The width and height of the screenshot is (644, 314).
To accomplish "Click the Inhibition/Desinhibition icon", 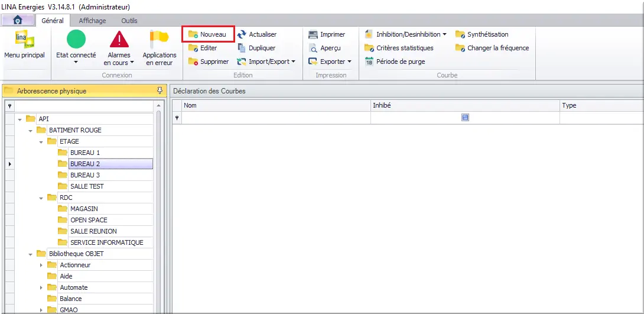I will pos(369,34).
